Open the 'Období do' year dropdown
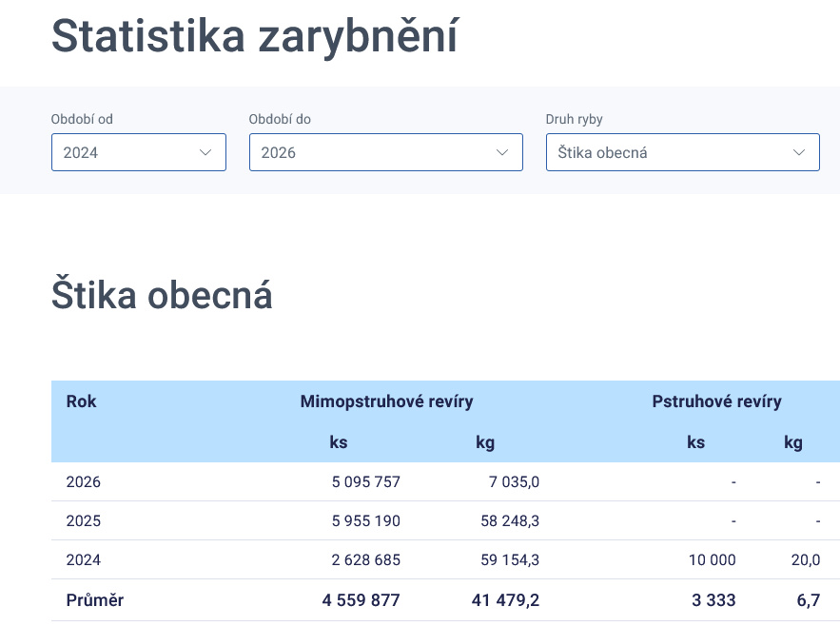This screenshot has width=840, height=626. click(x=385, y=152)
